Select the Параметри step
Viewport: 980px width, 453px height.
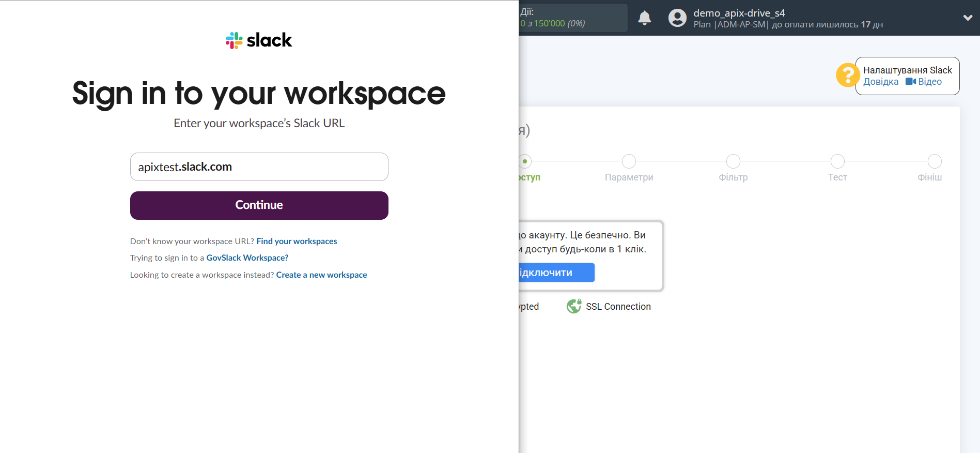pyautogui.click(x=629, y=177)
